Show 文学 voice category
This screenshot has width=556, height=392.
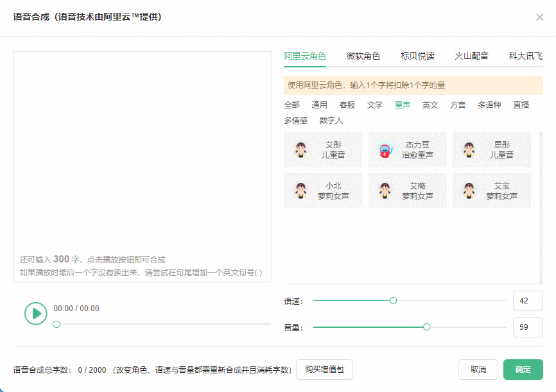pyautogui.click(x=375, y=105)
